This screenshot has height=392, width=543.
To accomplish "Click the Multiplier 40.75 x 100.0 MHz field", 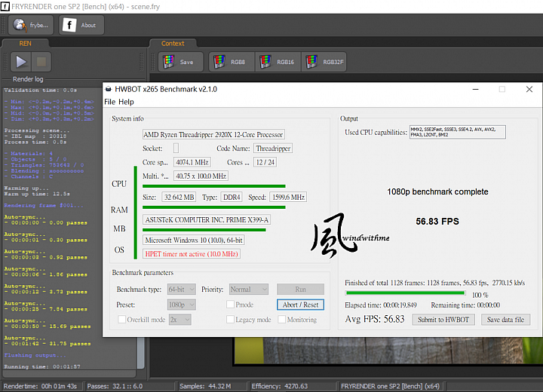I will (201, 176).
